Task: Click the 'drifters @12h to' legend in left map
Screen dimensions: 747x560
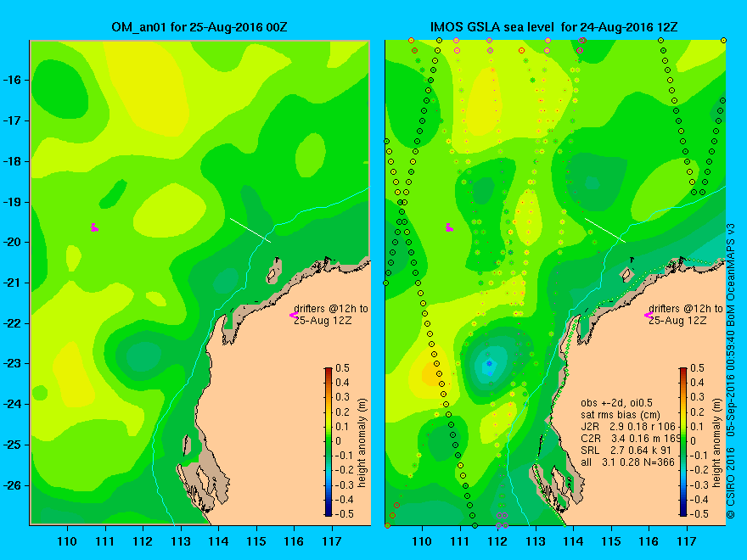Action: 331,309
